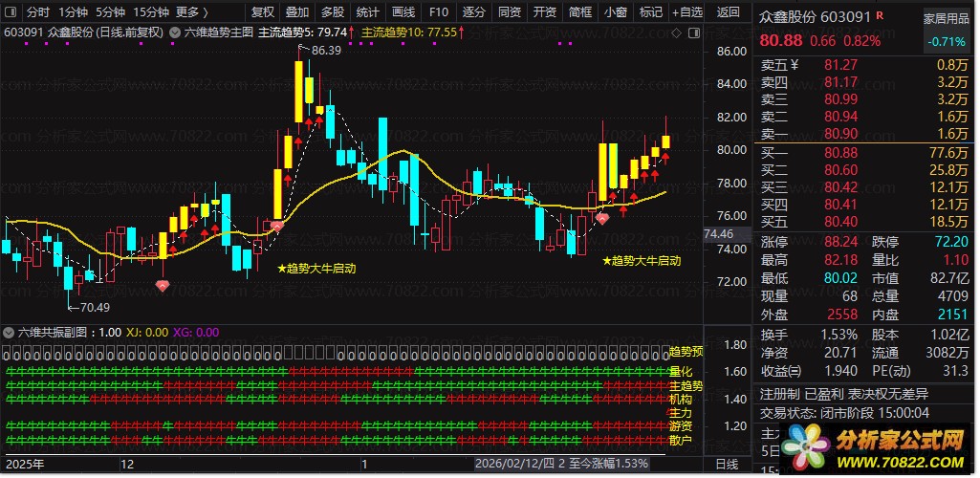Open the 统计 statistics tool
The height and width of the screenshot is (478, 980).
point(367,11)
